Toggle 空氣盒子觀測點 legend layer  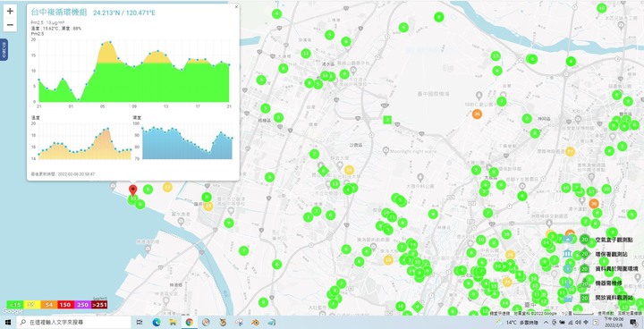click(x=614, y=240)
